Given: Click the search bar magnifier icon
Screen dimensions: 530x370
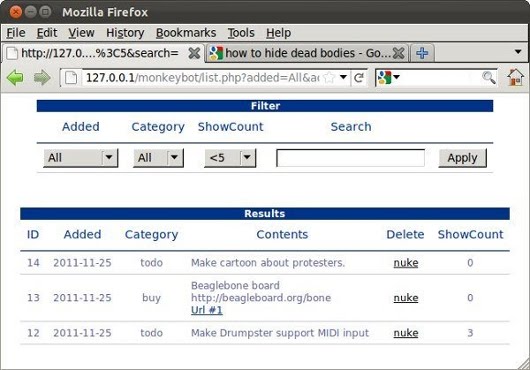Looking at the screenshot, I should (489, 78).
